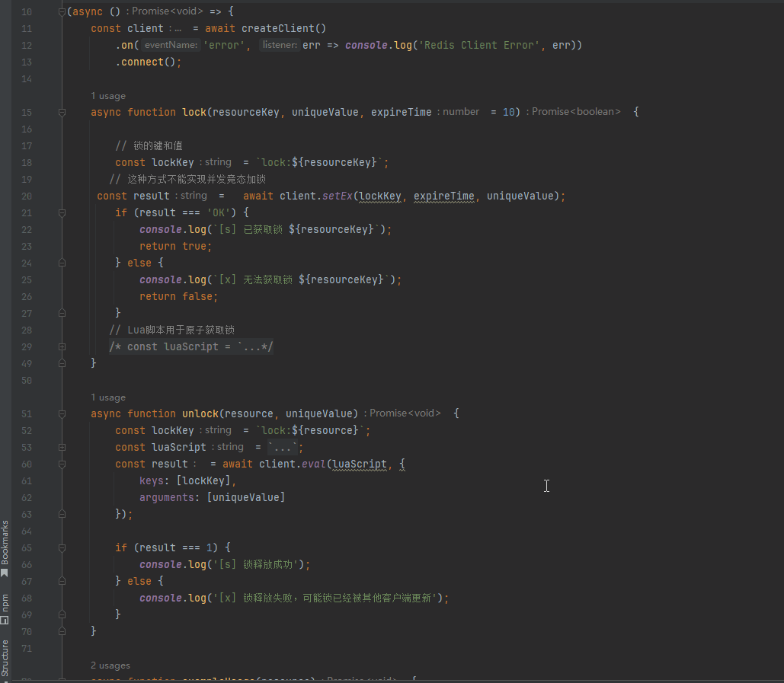Click 'arguments: [uniqueValue]' on line 62

212,498
